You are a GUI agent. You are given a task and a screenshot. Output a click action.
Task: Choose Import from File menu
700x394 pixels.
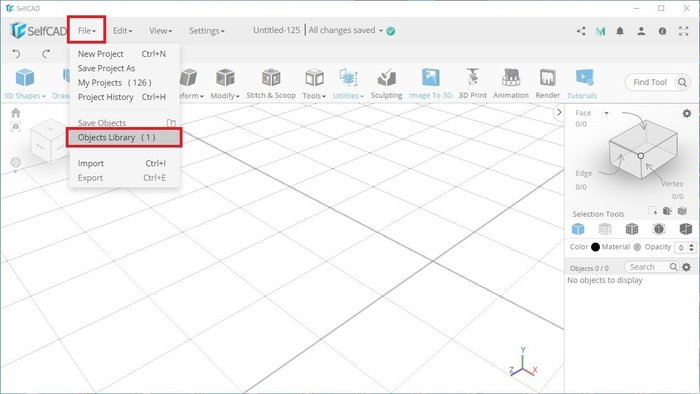pos(125,163)
